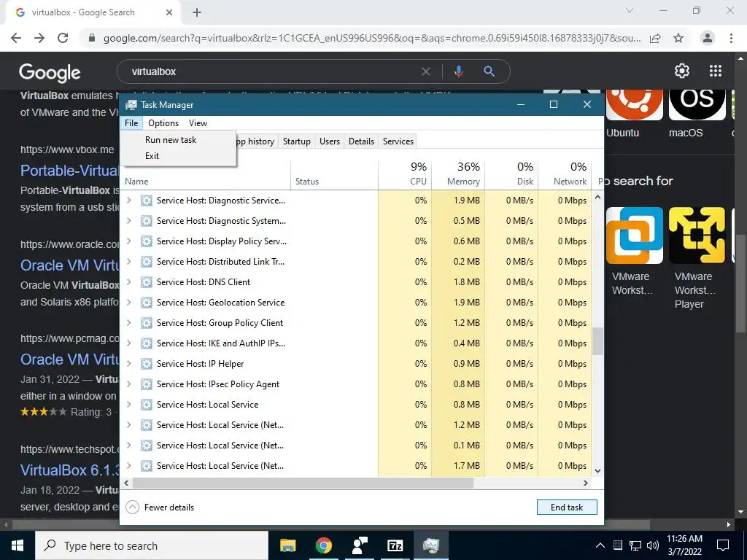Screen dimensions: 747x560
Task: Switch to the Users tab
Action: click(330, 141)
